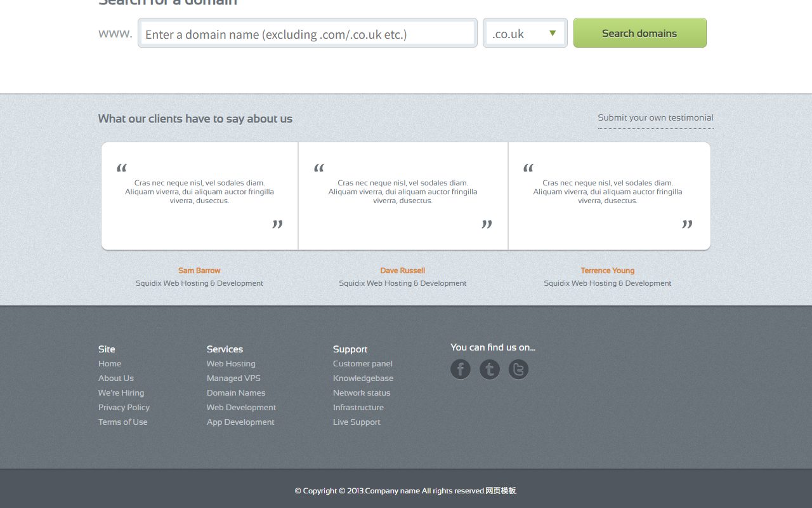Select Managed VPS service link

[233, 378]
